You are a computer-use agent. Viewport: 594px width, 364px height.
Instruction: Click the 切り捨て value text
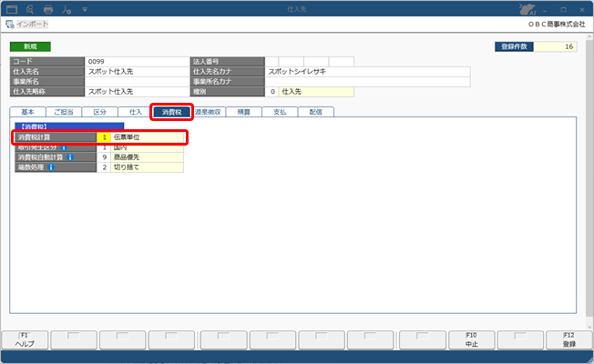coord(127,167)
